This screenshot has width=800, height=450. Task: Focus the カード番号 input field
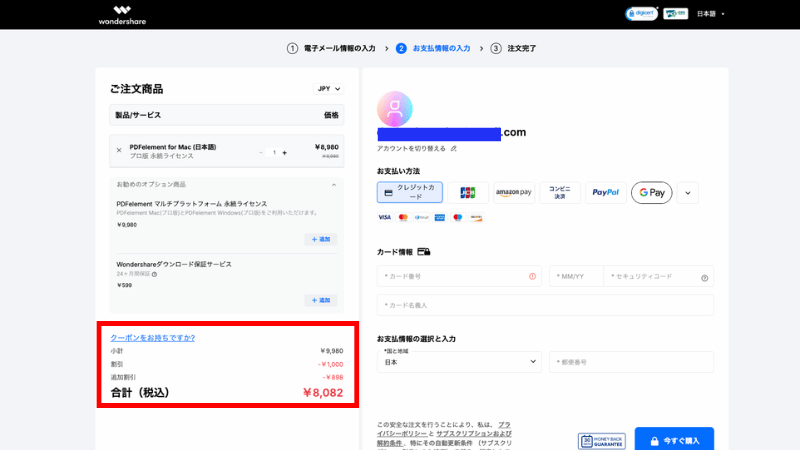459,276
